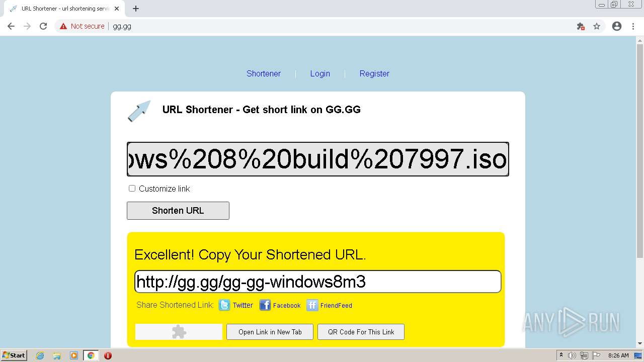644x362 pixels.
Task: Open a new browser tab
Action: pos(136,9)
